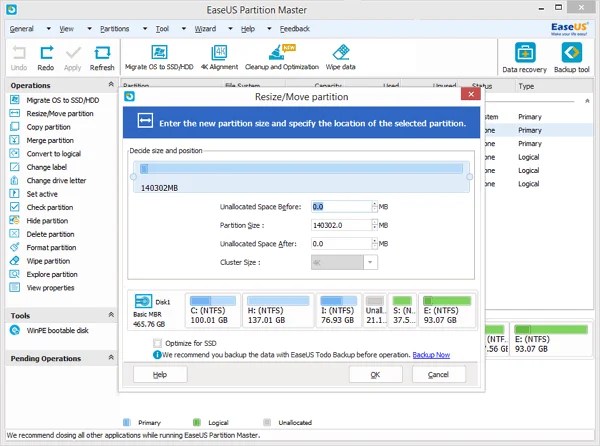Click the Type column header
Image resolution: width=600 pixels, height=446 pixels.
click(x=526, y=86)
